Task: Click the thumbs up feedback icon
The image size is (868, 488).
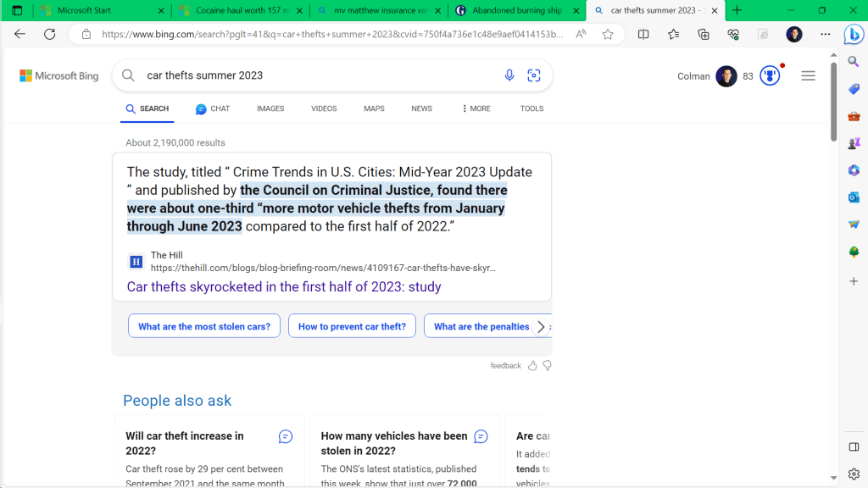Action: (x=532, y=365)
